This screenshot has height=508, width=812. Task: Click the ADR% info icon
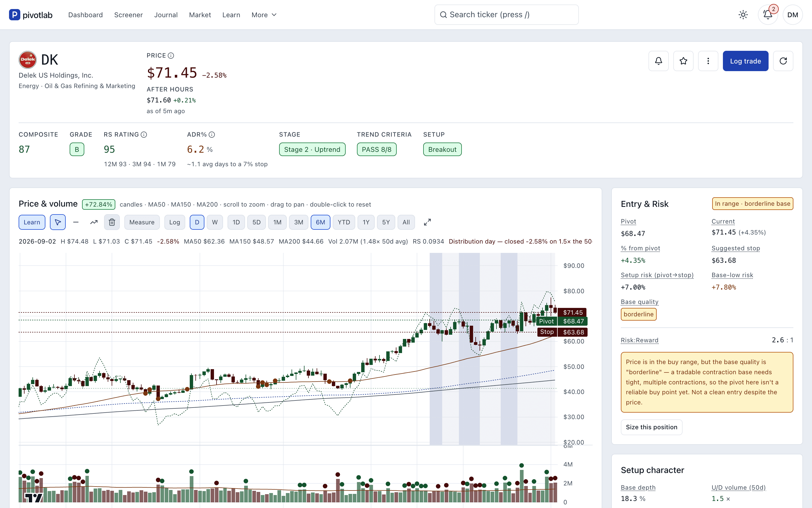[x=212, y=134]
